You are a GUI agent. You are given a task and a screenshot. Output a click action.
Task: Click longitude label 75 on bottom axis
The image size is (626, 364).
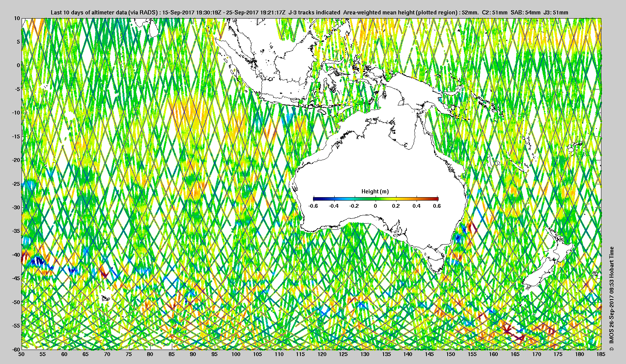coord(129,354)
